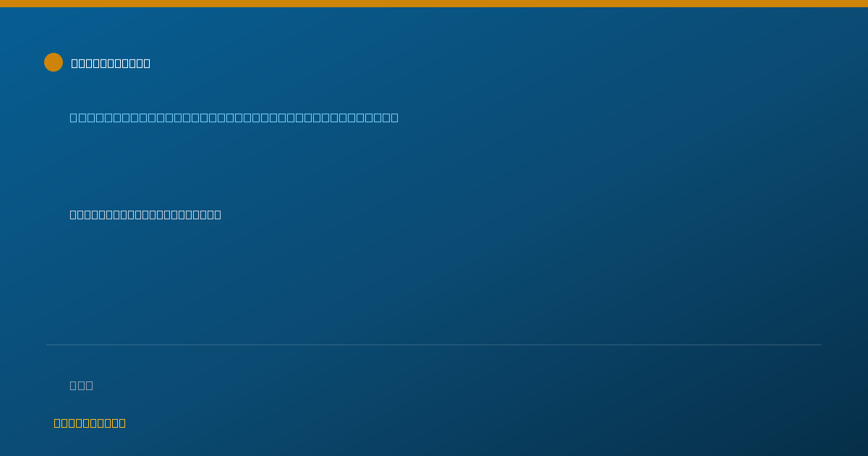This screenshot has width=868, height=456.
Task: Click the middle character of the grey label
Action: 81,385
